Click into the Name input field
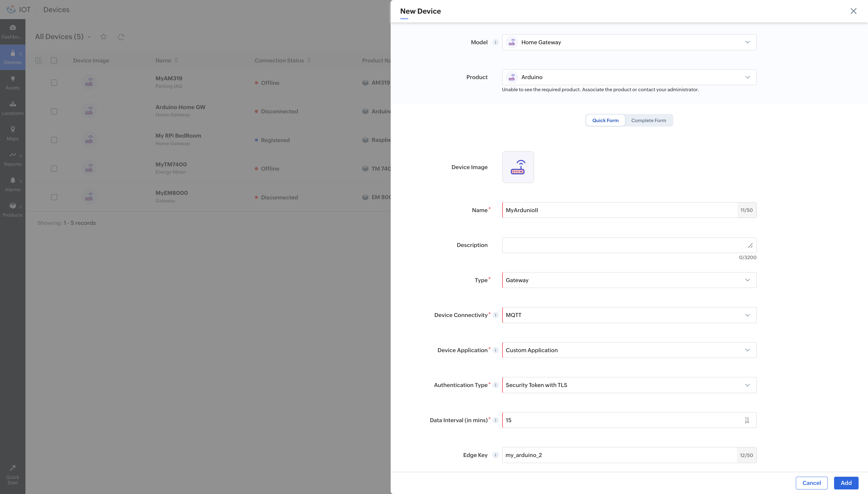Viewport: 868px width, 494px height. tap(619, 210)
